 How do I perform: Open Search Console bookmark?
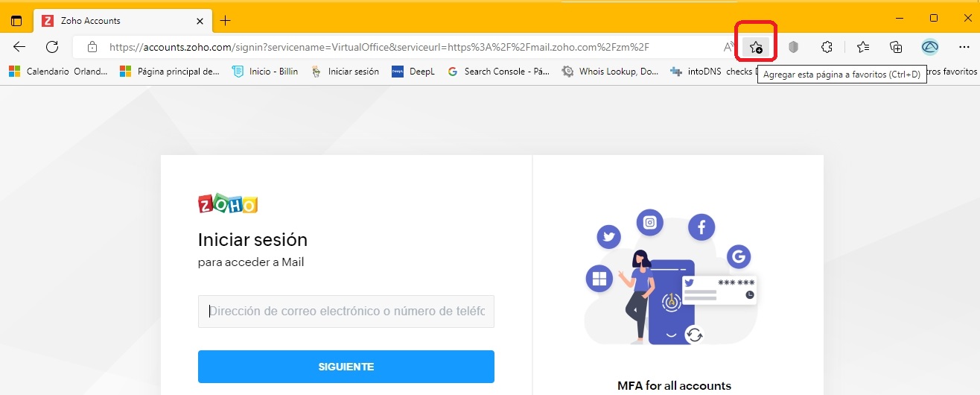pos(498,72)
